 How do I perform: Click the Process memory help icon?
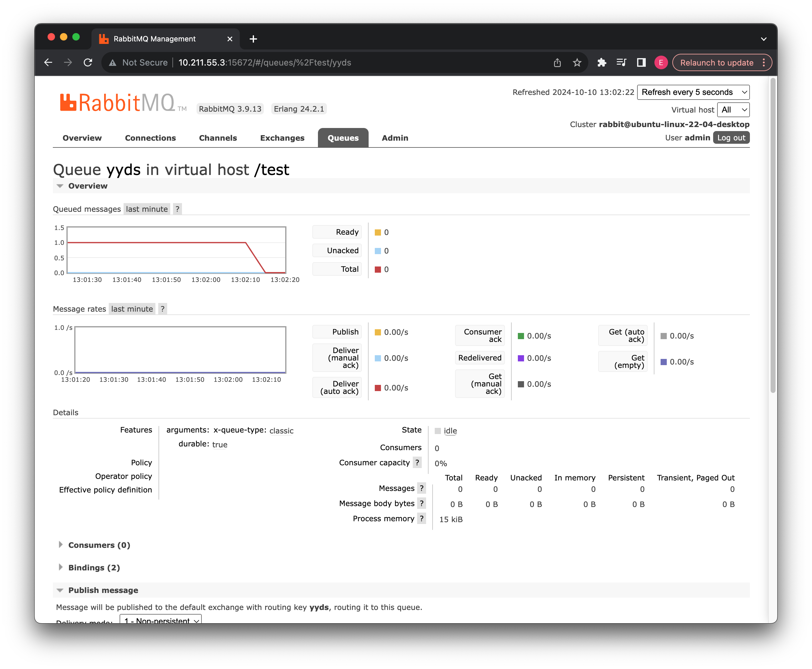(x=422, y=519)
